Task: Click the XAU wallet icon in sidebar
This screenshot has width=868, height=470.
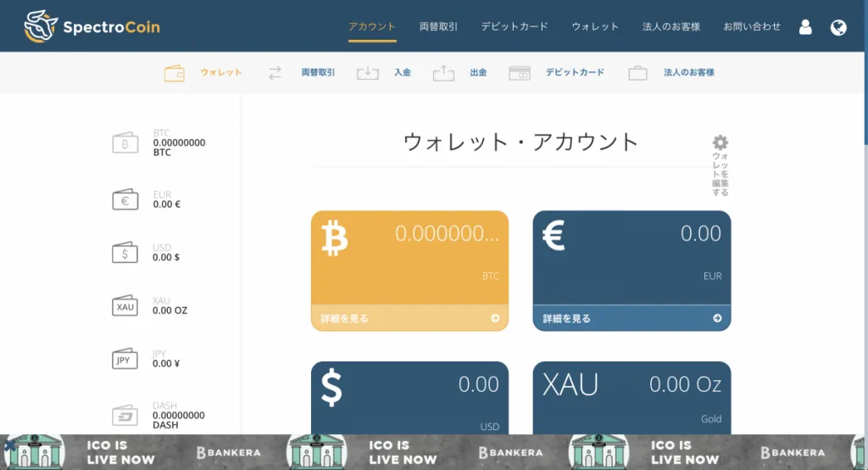Action: [125, 305]
